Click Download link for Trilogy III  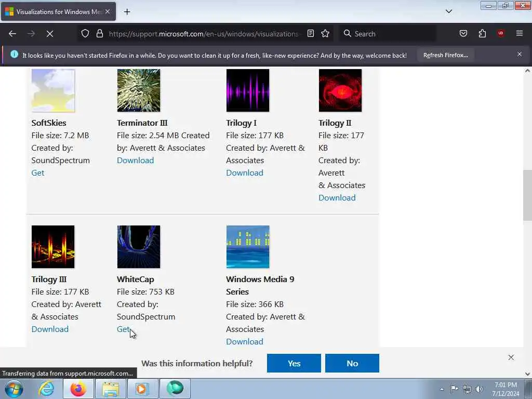tap(50, 329)
